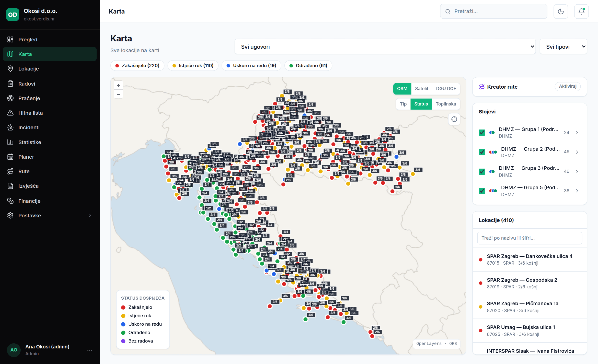Expand DHMZ Grupa 1 layer chevron
This screenshot has height=364, width=598.
[x=577, y=133]
